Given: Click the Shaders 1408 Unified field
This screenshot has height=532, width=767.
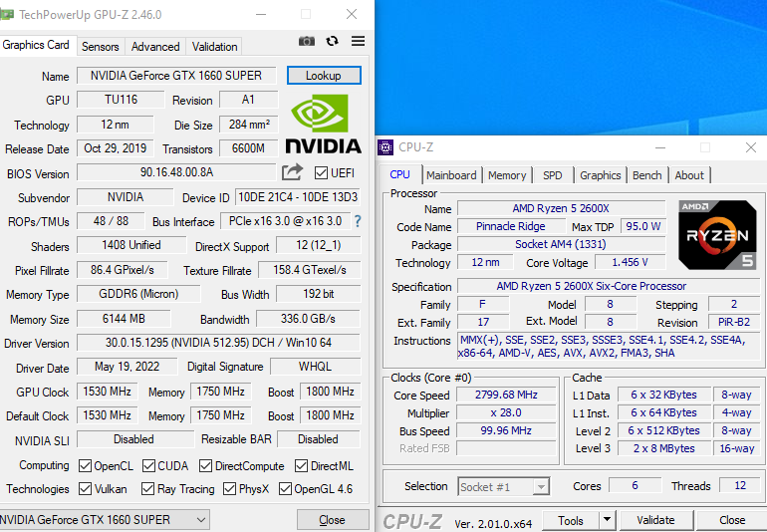Looking at the screenshot, I should click(131, 245).
